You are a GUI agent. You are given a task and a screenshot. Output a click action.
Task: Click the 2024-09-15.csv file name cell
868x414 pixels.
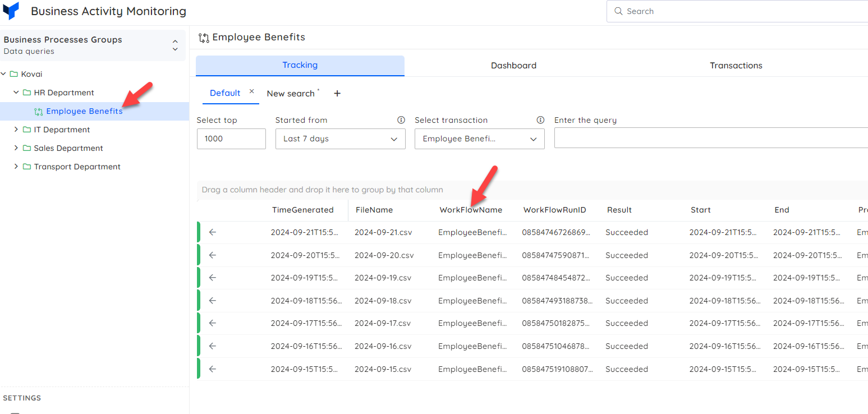(383, 369)
